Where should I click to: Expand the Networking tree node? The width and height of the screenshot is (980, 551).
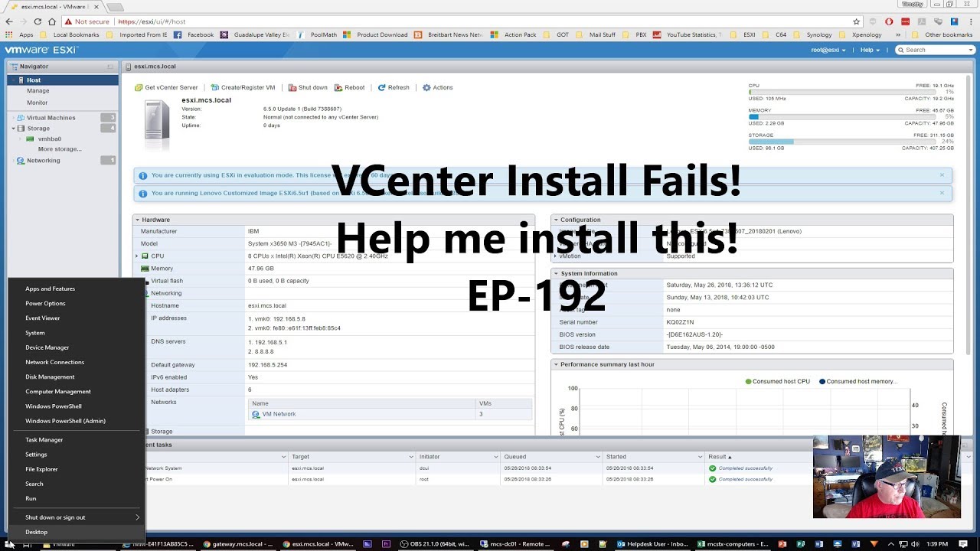tap(13, 161)
